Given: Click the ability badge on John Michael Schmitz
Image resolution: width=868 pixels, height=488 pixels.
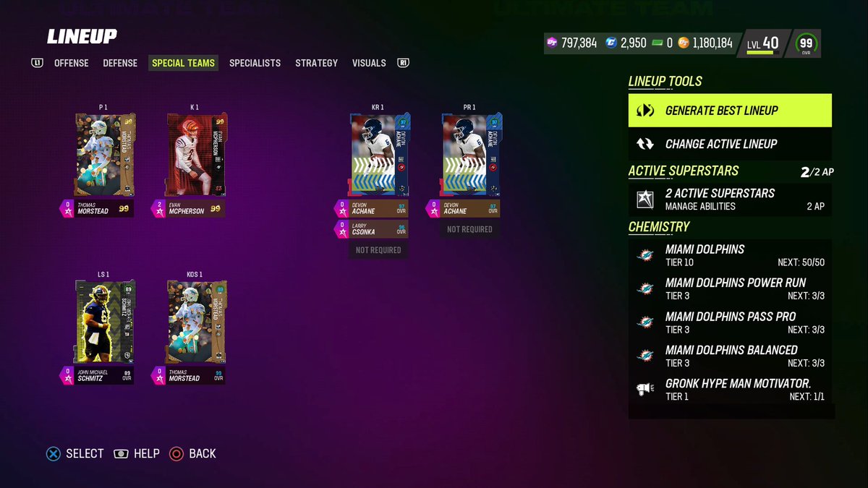Looking at the screenshot, I should tap(67, 374).
